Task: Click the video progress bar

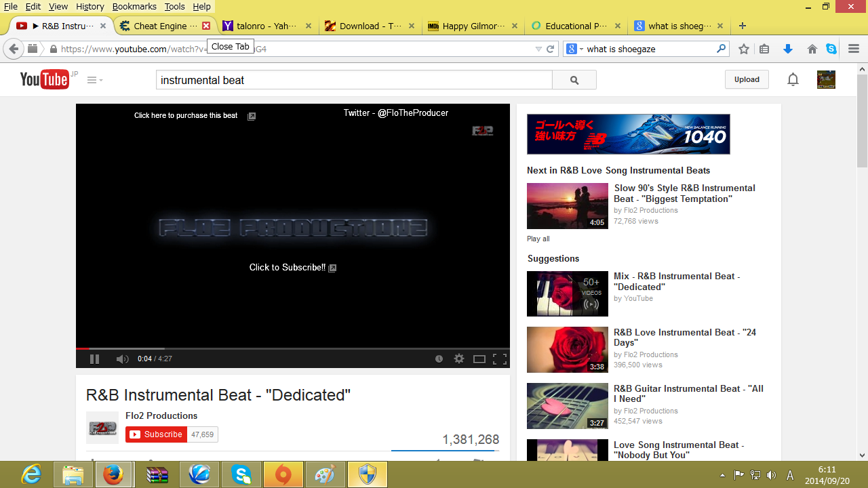Action: [x=292, y=348]
